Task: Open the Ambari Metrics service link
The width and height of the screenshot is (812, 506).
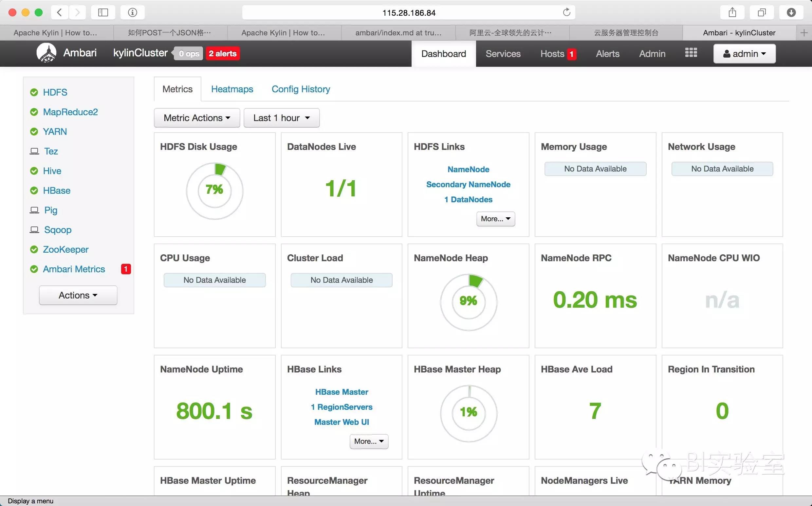Action: point(74,269)
